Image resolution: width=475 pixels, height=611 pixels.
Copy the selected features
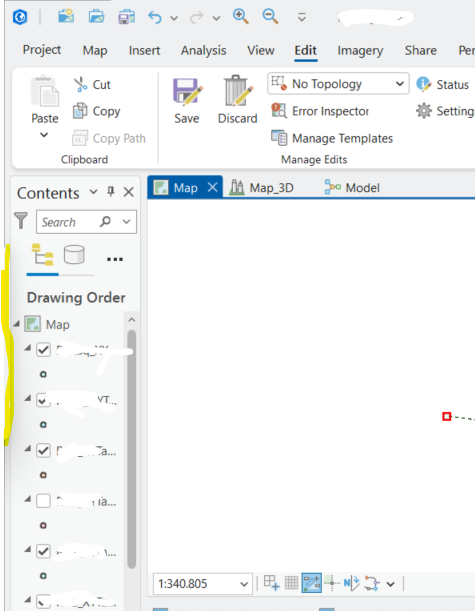(x=97, y=111)
